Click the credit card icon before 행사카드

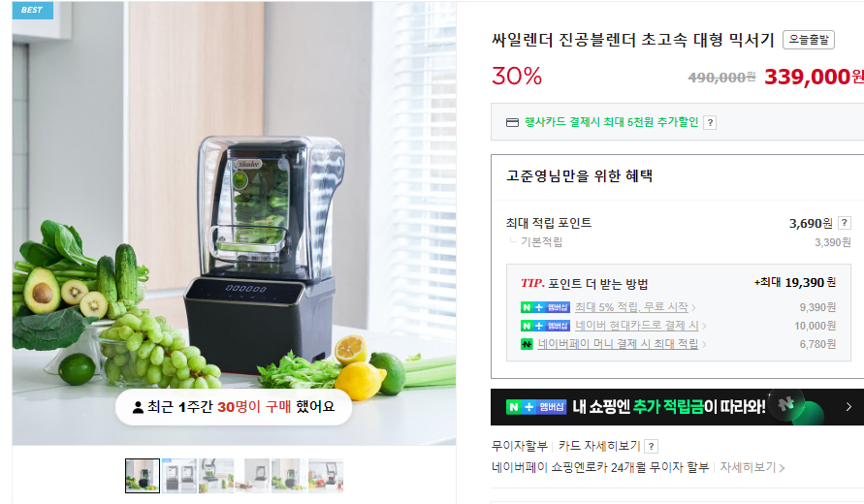pyautogui.click(x=512, y=122)
